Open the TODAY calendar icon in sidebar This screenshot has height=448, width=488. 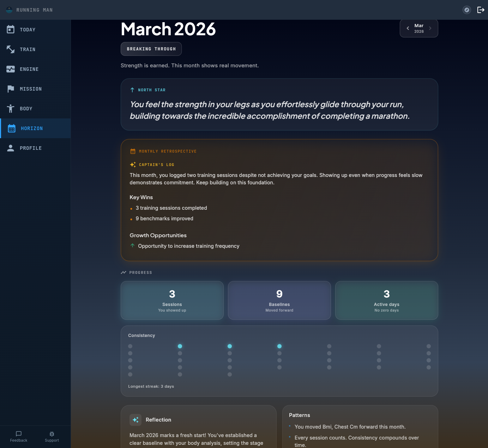pos(11,30)
